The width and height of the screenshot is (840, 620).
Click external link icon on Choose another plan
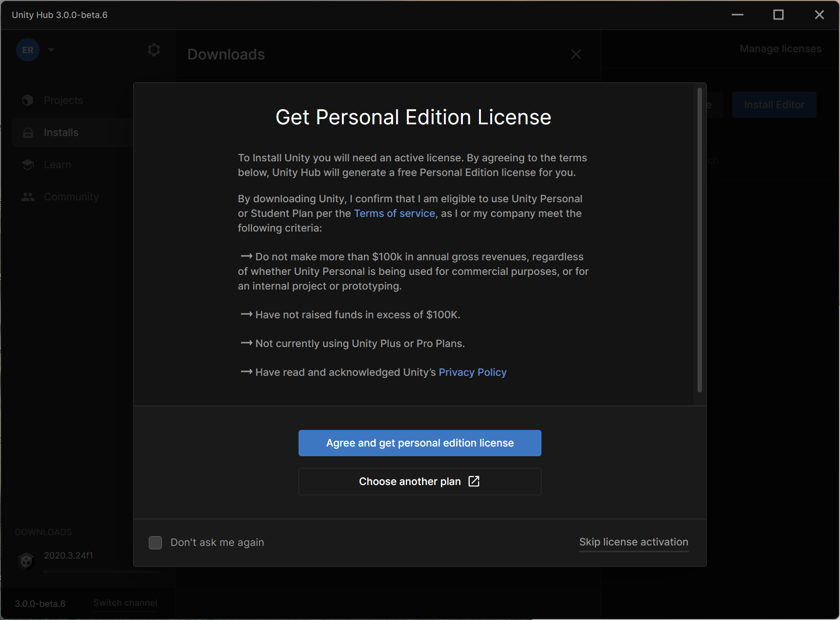tap(474, 482)
